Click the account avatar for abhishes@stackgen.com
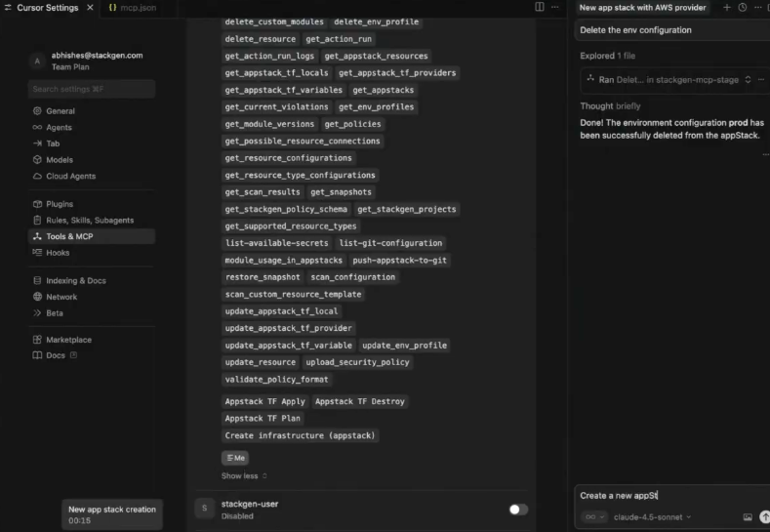The image size is (770, 532). tap(37, 61)
